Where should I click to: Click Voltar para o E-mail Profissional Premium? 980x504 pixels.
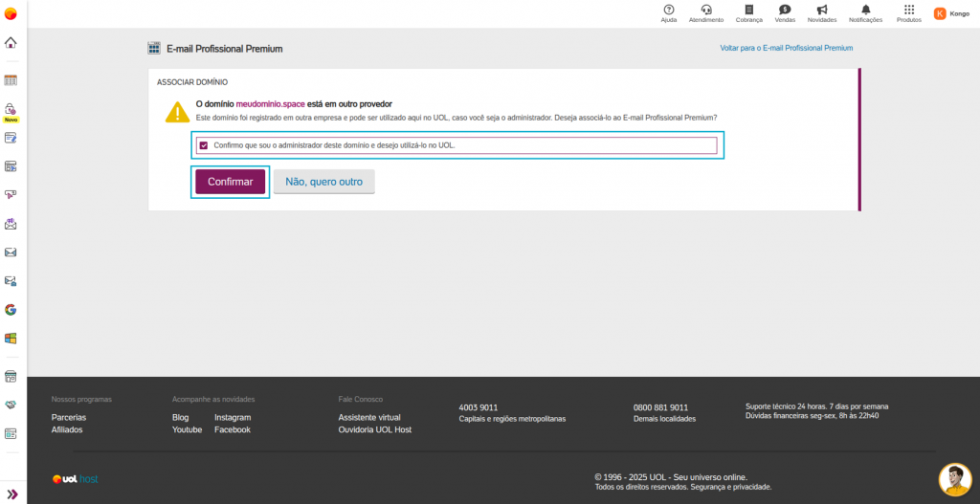coord(787,48)
